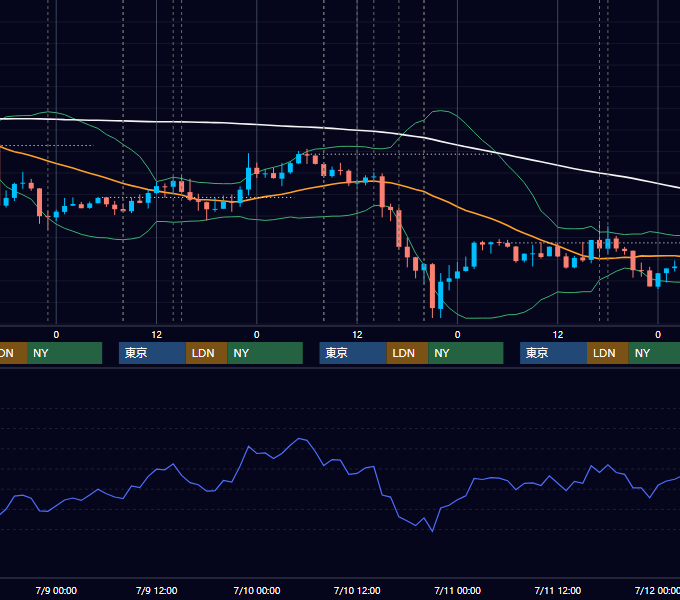The image size is (680, 600).
Task: Select the NY session block starting before 7/10 00:00
Action: [265, 353]
